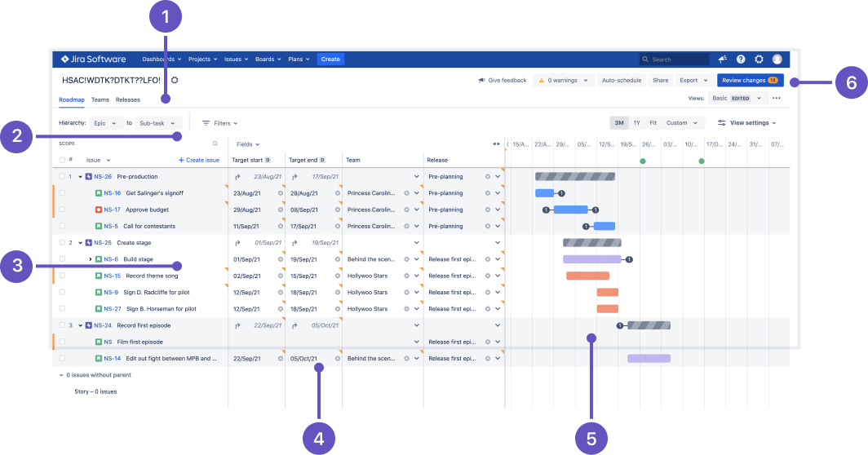Clear the team on the NS-17 row
The height and width of the screenshot is (455, 868).
pyautogui.click(x=406, y=210)
